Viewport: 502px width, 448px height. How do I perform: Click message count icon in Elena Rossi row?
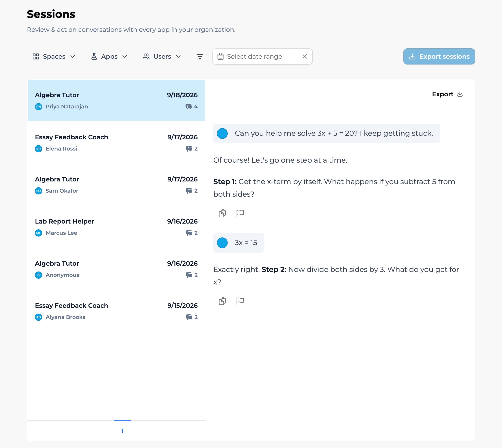coord(189,149)
